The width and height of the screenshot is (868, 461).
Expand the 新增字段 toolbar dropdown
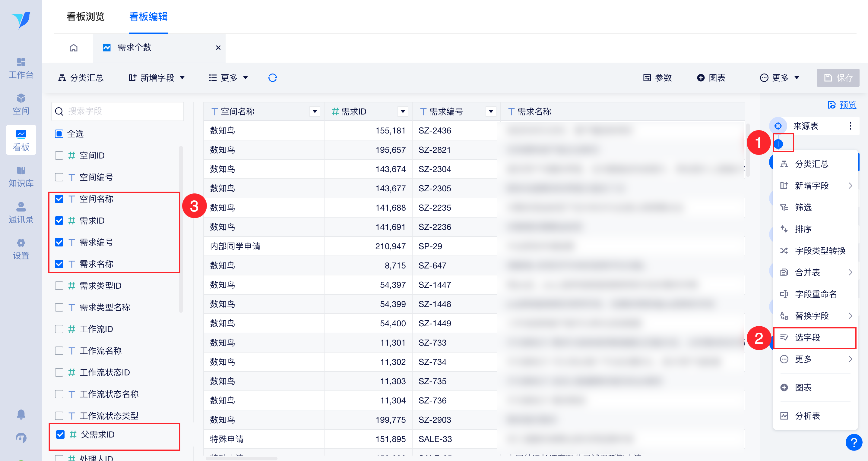coord(157,78)
